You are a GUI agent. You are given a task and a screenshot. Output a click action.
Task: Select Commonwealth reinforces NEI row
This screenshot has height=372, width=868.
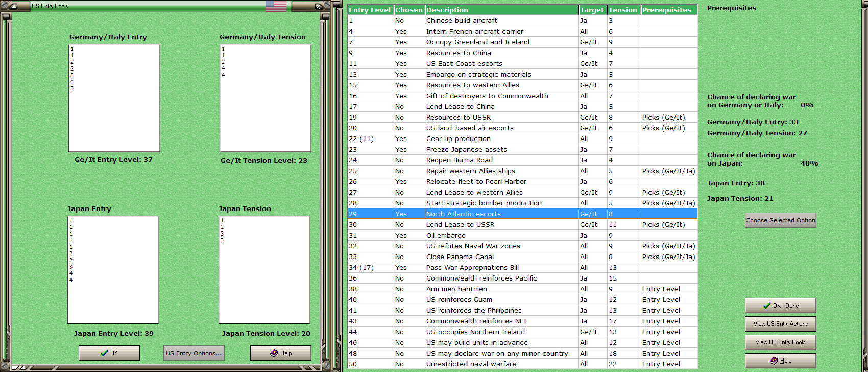pos(522,321)
